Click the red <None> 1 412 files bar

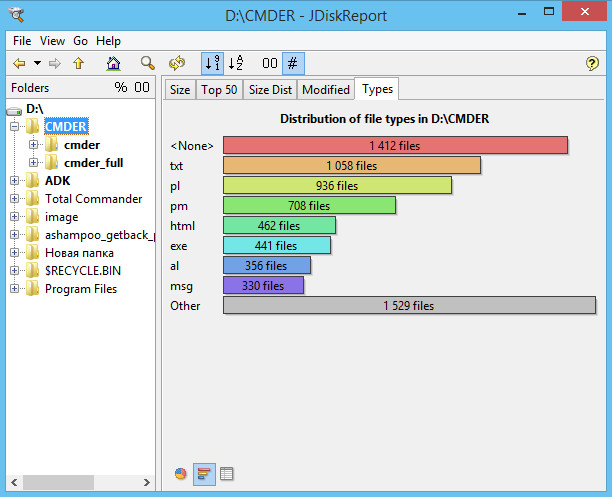(395, 146)
